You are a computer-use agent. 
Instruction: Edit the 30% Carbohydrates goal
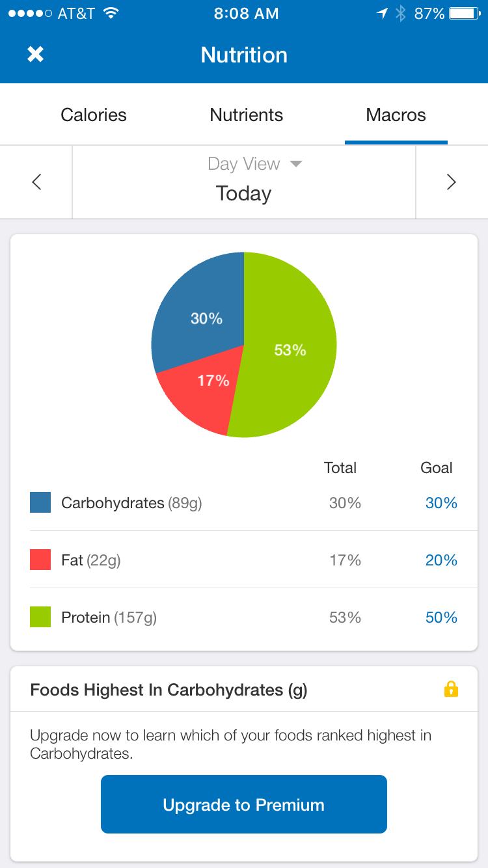pos(441,503)
